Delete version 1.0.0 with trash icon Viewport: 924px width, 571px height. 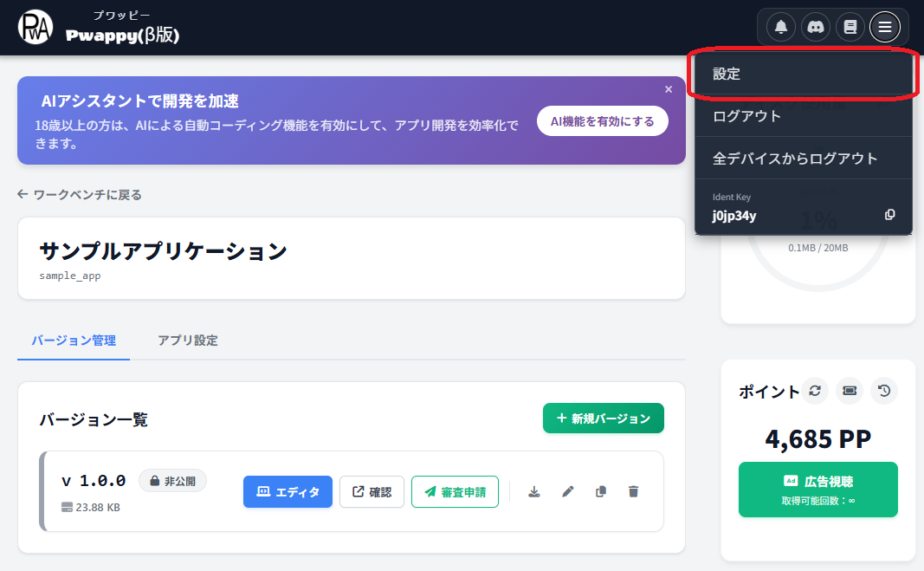pos(633,491)
